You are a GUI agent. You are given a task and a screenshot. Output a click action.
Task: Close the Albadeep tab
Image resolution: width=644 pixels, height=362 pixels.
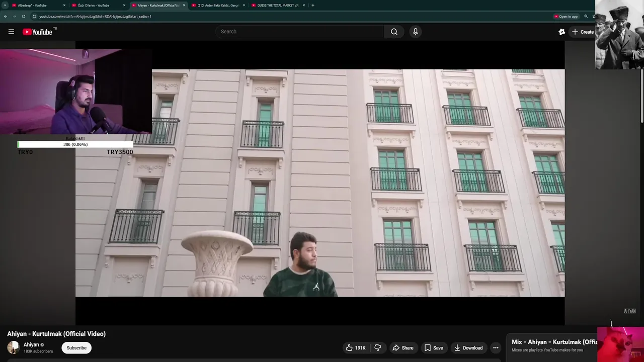tap(64, 6)
